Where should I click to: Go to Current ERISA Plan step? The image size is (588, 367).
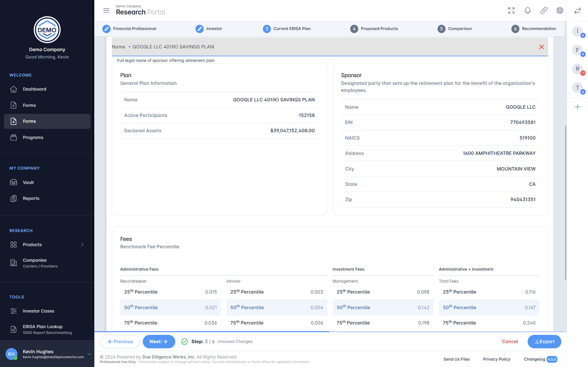tap(287, 29)
